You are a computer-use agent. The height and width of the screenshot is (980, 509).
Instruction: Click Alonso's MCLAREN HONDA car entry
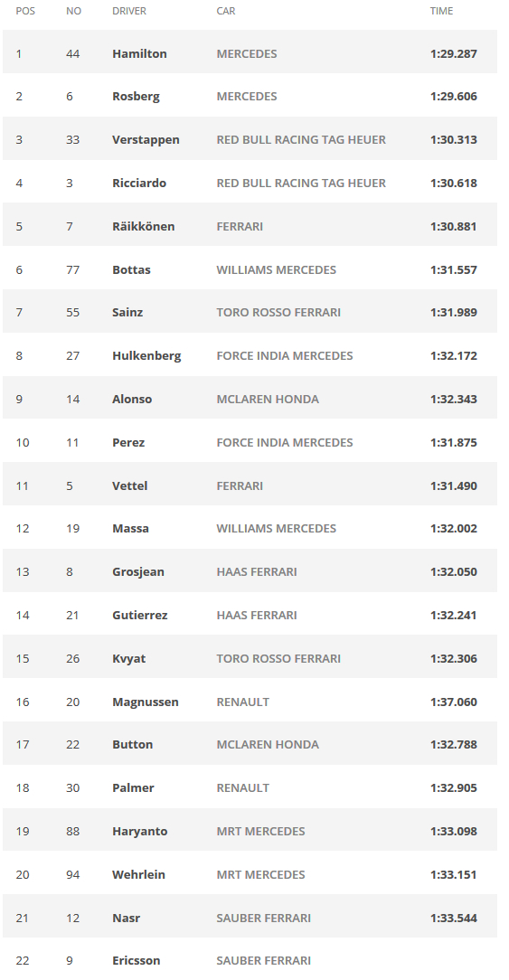point(267,399)
